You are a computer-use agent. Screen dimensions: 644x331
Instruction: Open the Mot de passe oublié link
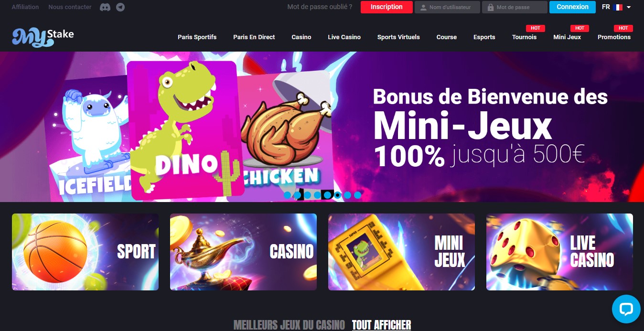(320, 7)
